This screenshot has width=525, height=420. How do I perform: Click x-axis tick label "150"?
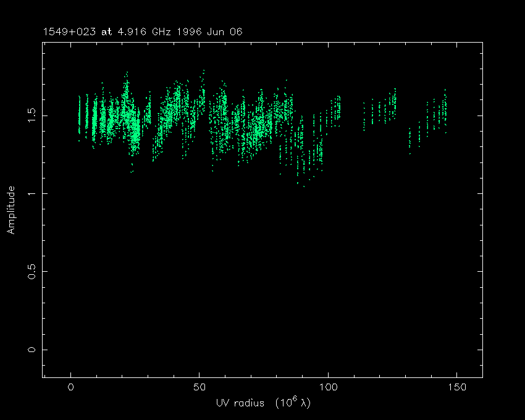tap(456, 387)
